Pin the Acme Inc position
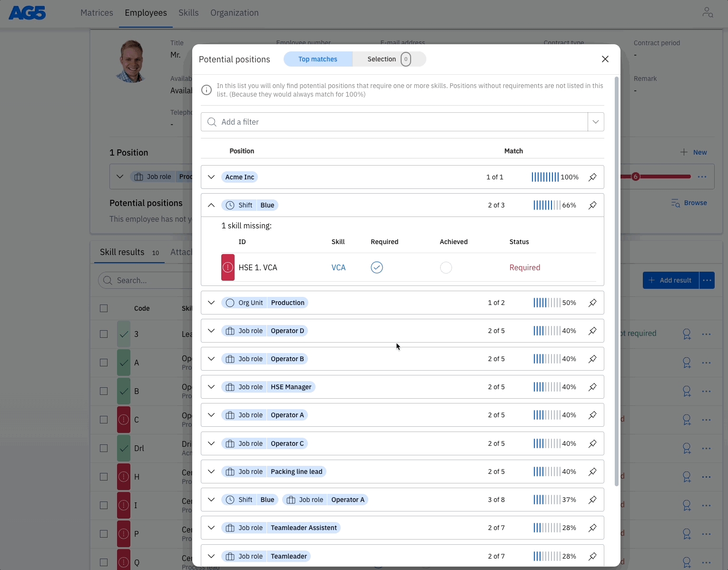The image size is (728, 570). coord(592,177)
